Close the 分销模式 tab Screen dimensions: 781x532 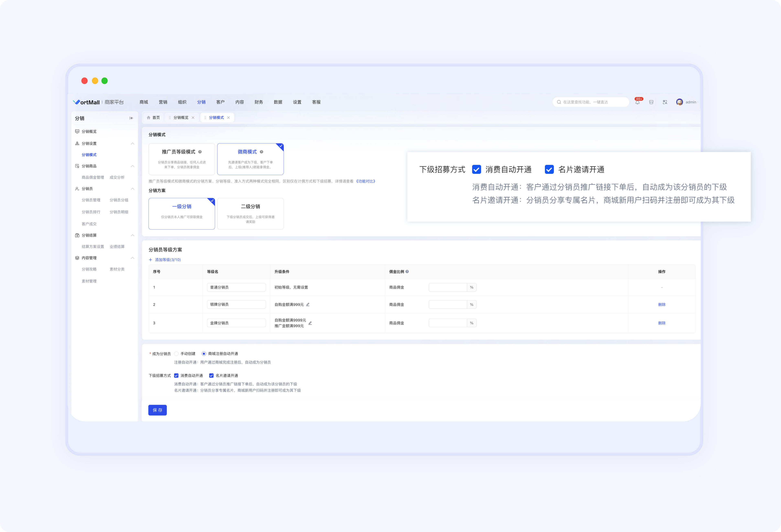point(229,117)
